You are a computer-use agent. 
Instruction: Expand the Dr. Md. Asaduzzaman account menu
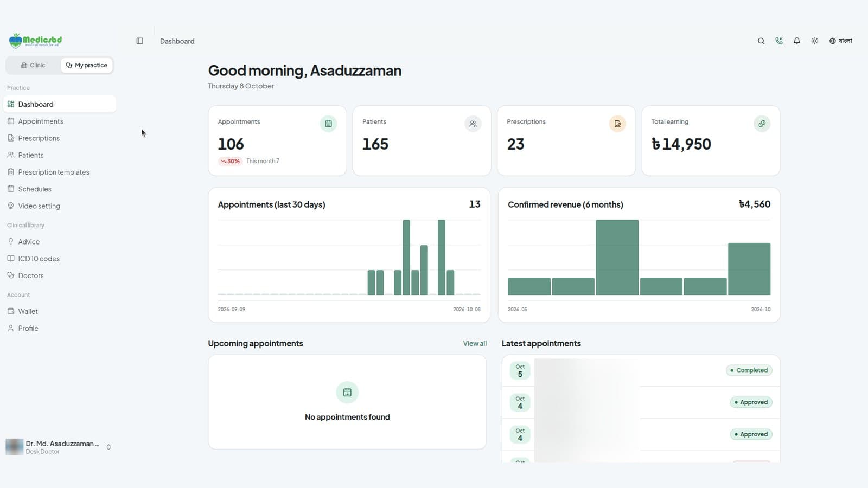[x=59, y=447]
